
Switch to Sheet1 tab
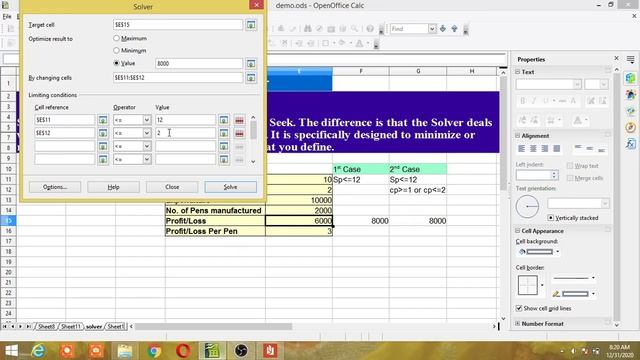point(116,327)
